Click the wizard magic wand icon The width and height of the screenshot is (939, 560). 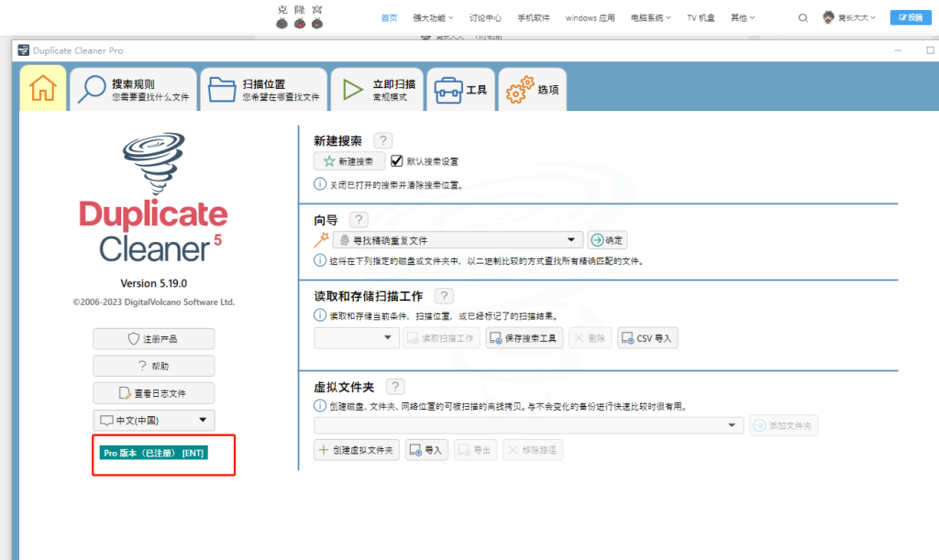pos(322,240)
